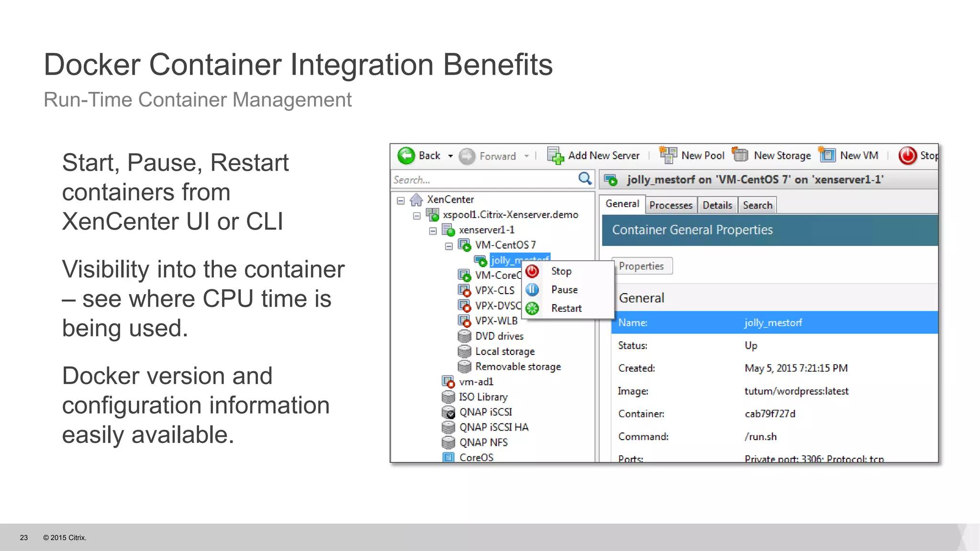This screenshot has width=980, height=551.
Task: Collapse the xenserver1-1 host node
Action: [433, 231]
